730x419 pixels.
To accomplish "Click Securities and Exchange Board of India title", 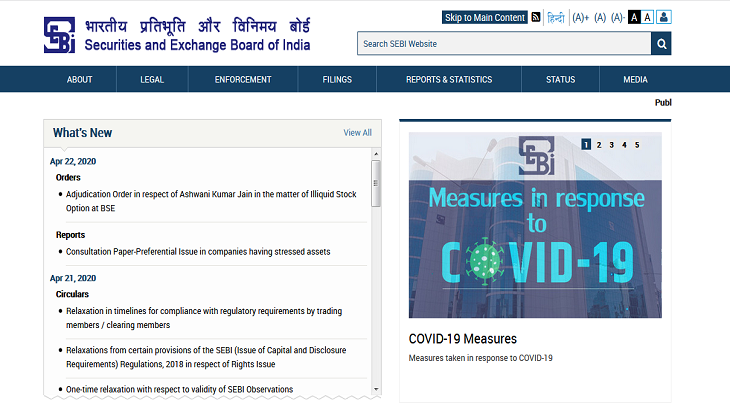I will pyautogui.click(x=197, y=45).
